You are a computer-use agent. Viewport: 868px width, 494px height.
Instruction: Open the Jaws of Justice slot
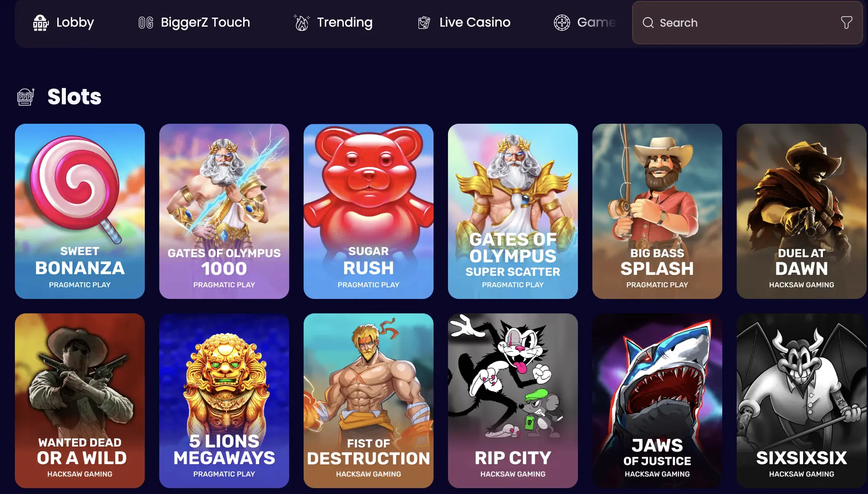pos(657,401)
